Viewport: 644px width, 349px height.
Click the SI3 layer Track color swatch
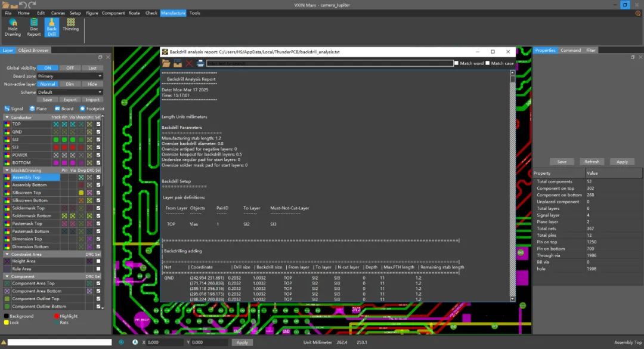(x=55, y=147)
